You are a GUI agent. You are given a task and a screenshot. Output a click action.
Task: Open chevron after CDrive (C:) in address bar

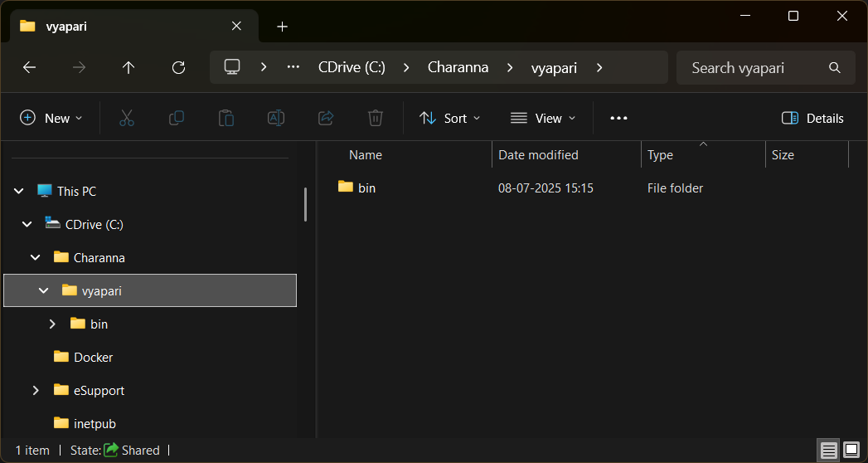point(407,67)
